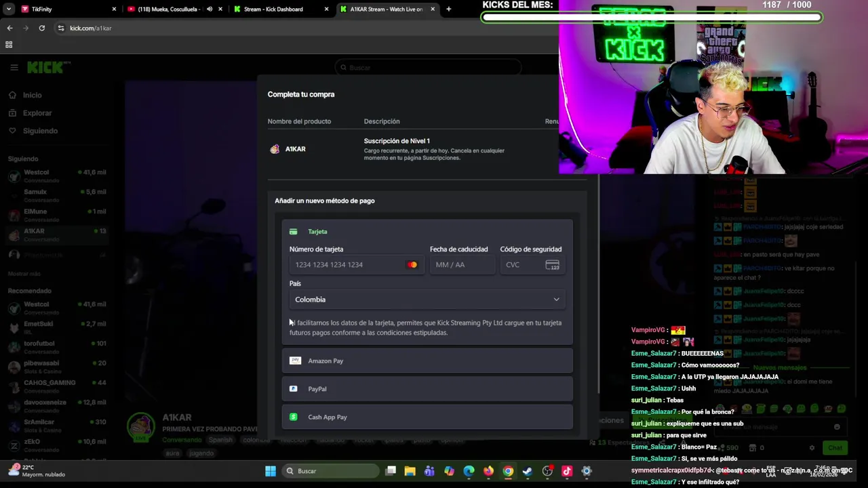Click the purchase dialog vertical scrollbar

point(598,285)
